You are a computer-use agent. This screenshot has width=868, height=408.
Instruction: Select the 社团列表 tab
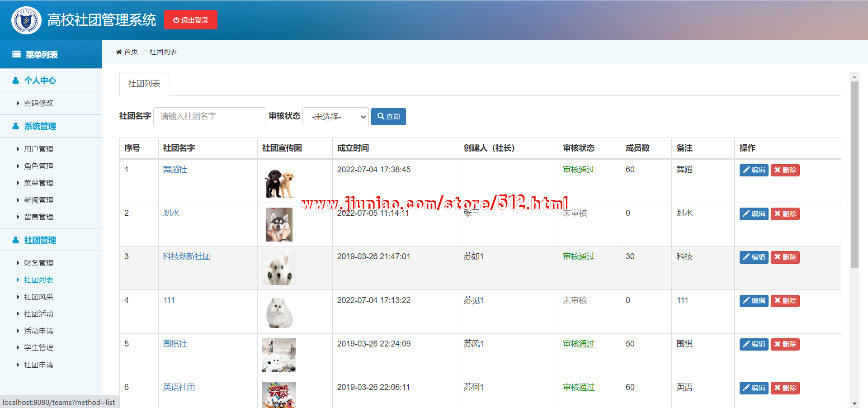click(144, 84)
